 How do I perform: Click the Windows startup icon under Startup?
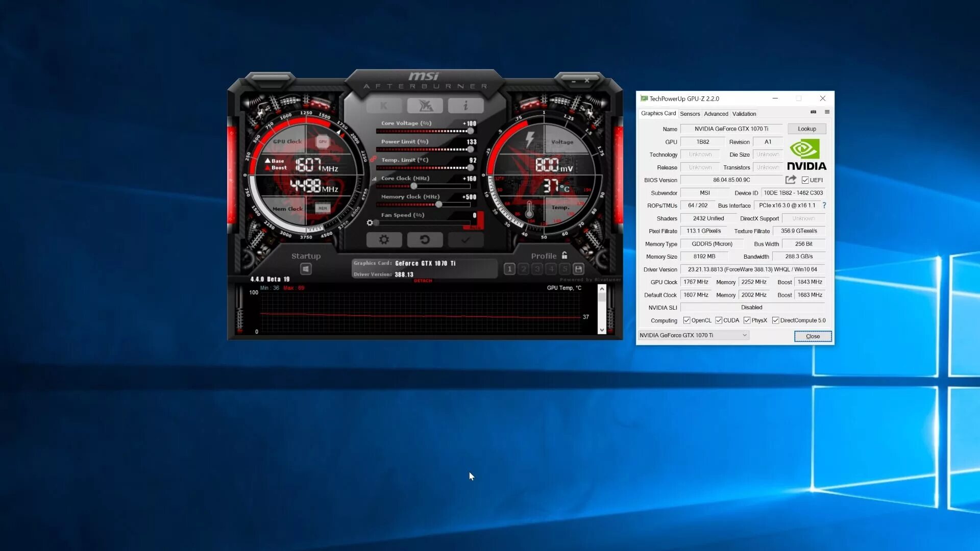tap(306, 269)
